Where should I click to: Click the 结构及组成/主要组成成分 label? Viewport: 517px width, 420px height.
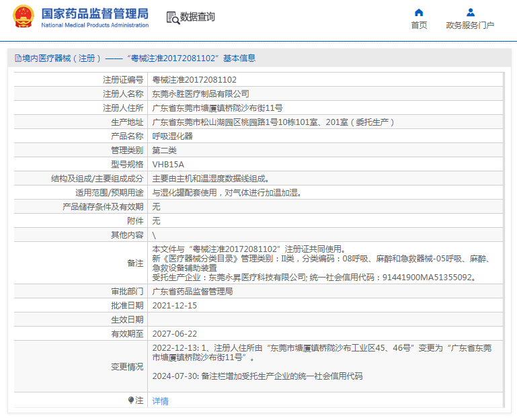click(x=97, y=179)
